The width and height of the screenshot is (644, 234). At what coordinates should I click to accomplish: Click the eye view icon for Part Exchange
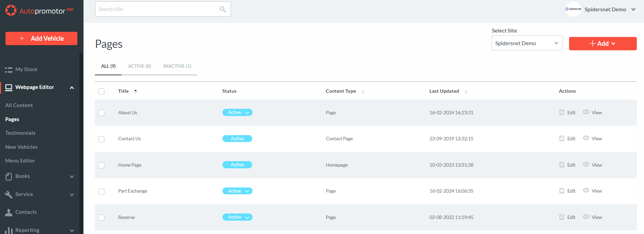pyautogui.click(x=586, y=191)
